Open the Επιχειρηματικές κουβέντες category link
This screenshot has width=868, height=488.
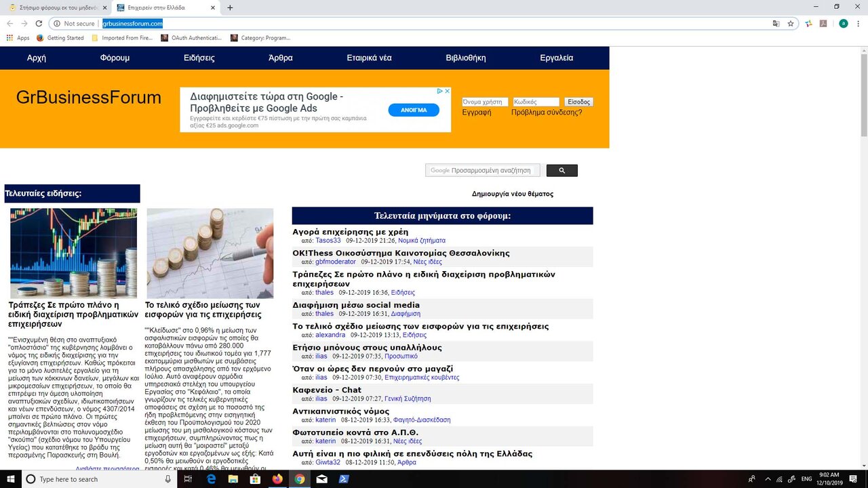(422, 378)
